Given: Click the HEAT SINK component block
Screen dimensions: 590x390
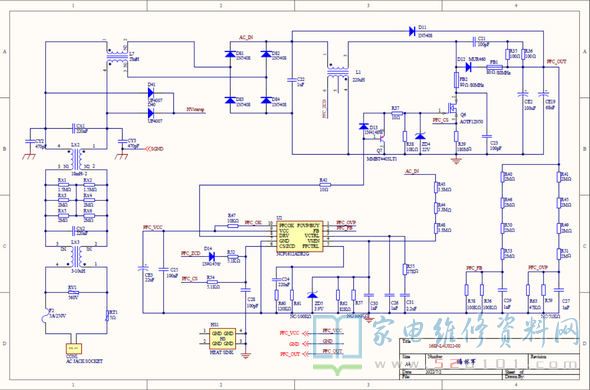Looking at the screenshot, I should [222, 338].
